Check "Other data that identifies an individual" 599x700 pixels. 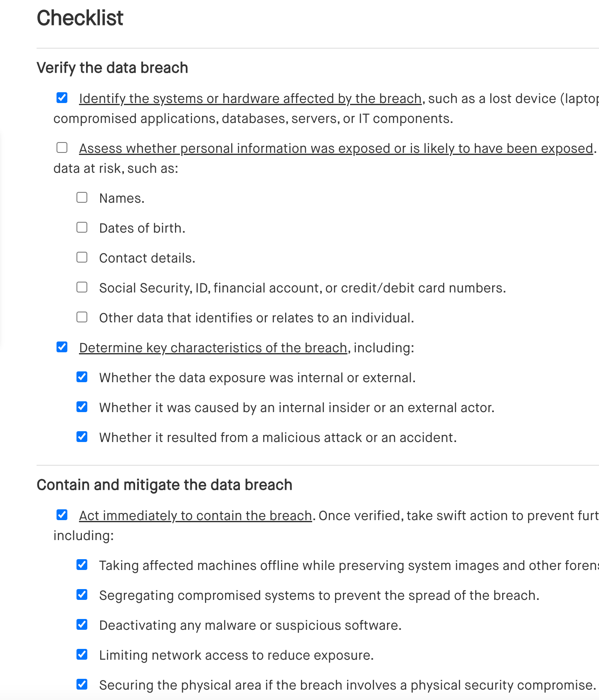(82, 317)
